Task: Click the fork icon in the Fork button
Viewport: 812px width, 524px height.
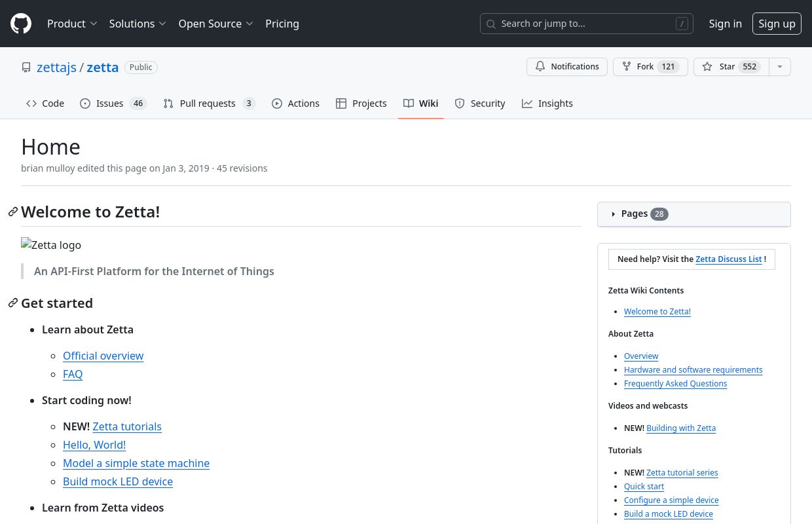Action: click(627, 67)
